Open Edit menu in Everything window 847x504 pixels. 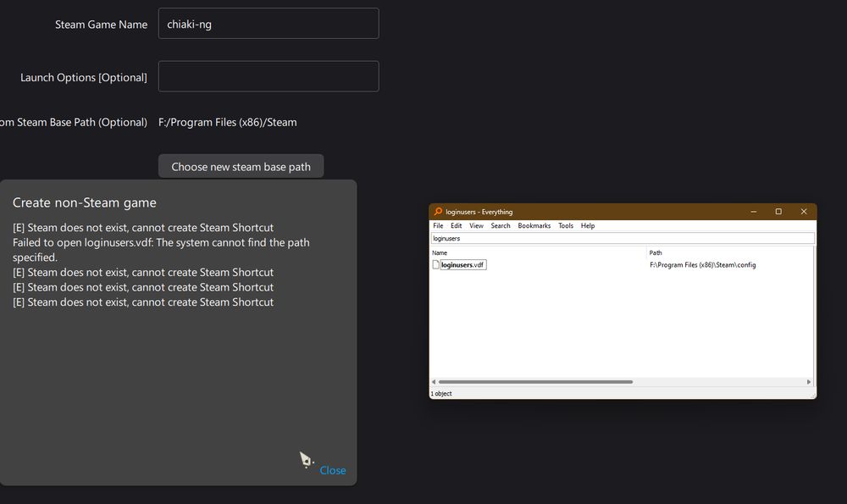pyautogui.click(x=457, y=226)
